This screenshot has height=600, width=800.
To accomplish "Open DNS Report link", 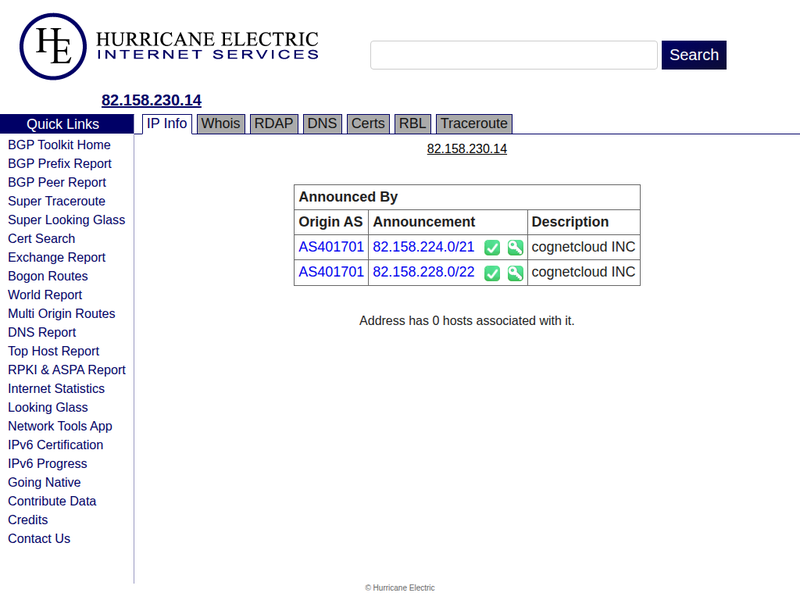I will (x=42, y=333).
